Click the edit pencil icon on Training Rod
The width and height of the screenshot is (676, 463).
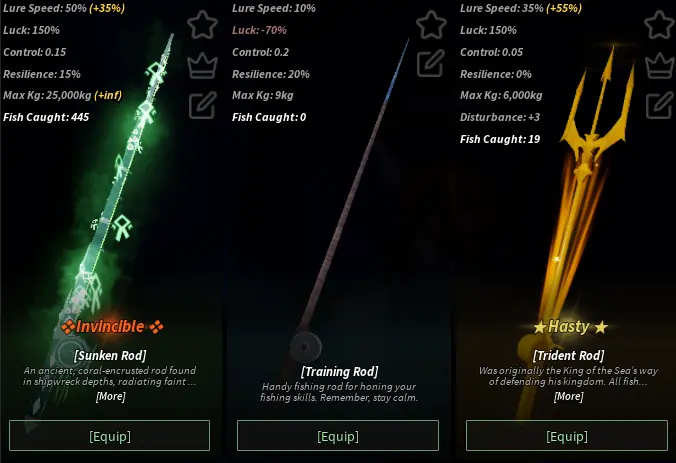coord(431,63)
